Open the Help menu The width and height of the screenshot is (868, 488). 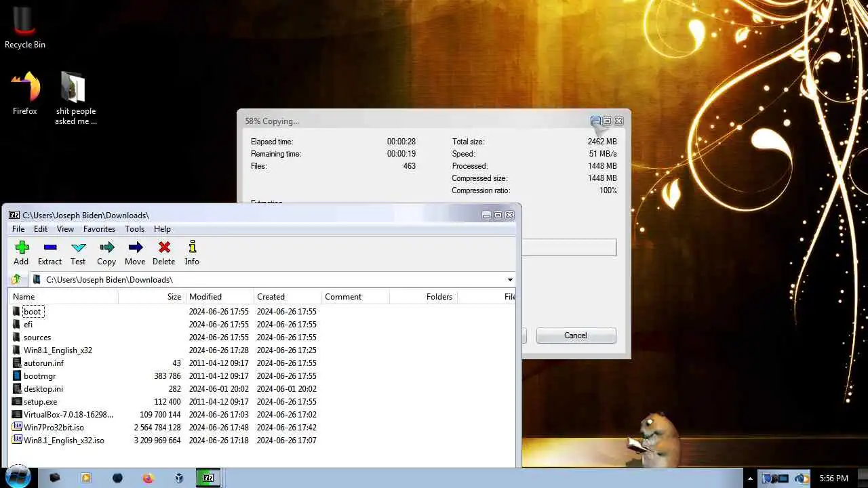pos(162,229)
